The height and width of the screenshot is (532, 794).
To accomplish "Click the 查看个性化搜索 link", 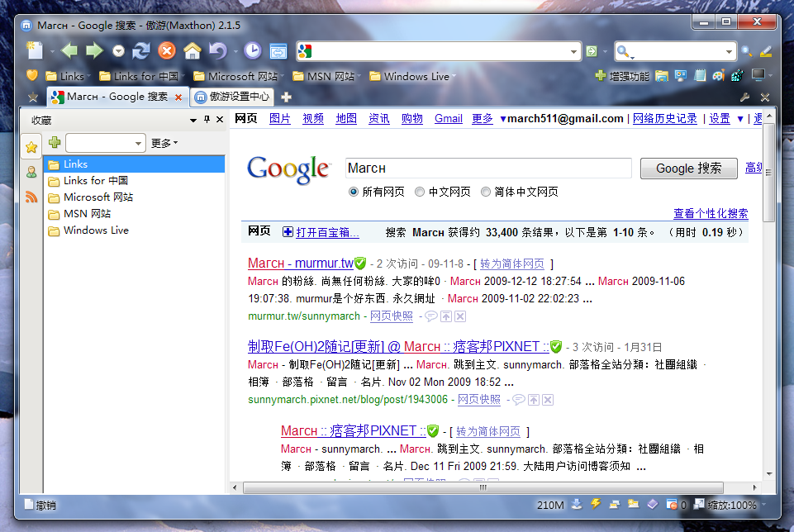I will [711, 214].
